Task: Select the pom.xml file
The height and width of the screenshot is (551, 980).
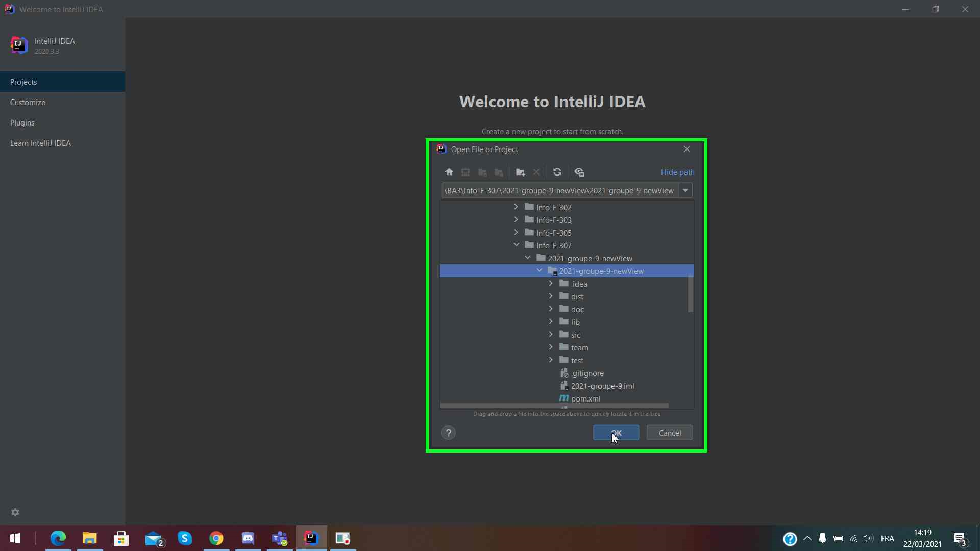Action: tap(585, 399)
